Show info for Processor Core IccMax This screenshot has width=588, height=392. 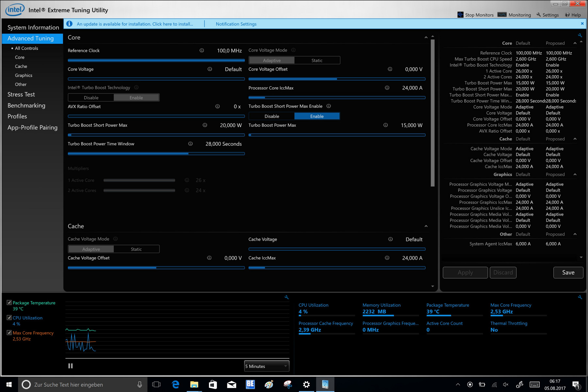387,88
